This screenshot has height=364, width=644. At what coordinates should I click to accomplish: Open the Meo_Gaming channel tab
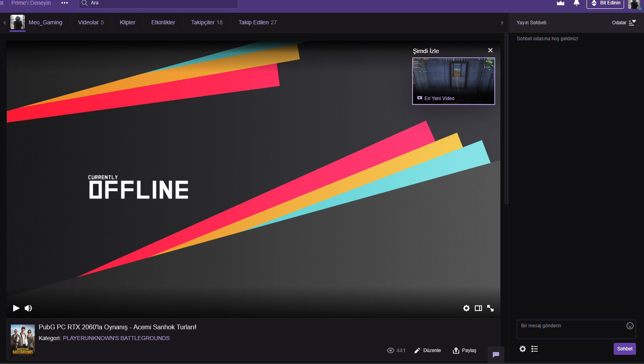pos(45,22)
